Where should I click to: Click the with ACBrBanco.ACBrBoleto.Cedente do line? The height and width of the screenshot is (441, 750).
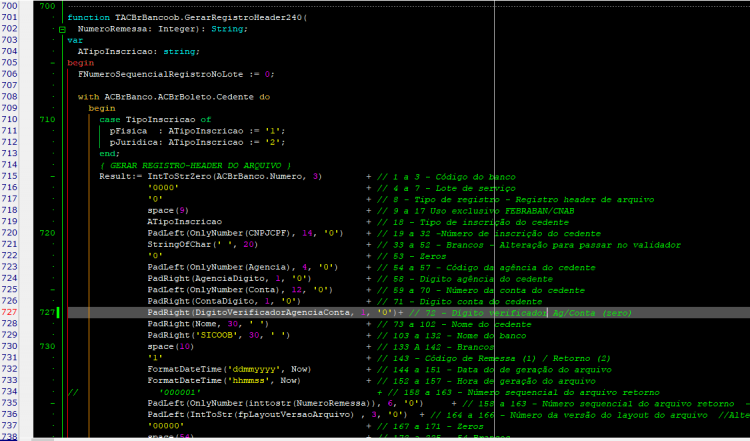coord(174,97)
